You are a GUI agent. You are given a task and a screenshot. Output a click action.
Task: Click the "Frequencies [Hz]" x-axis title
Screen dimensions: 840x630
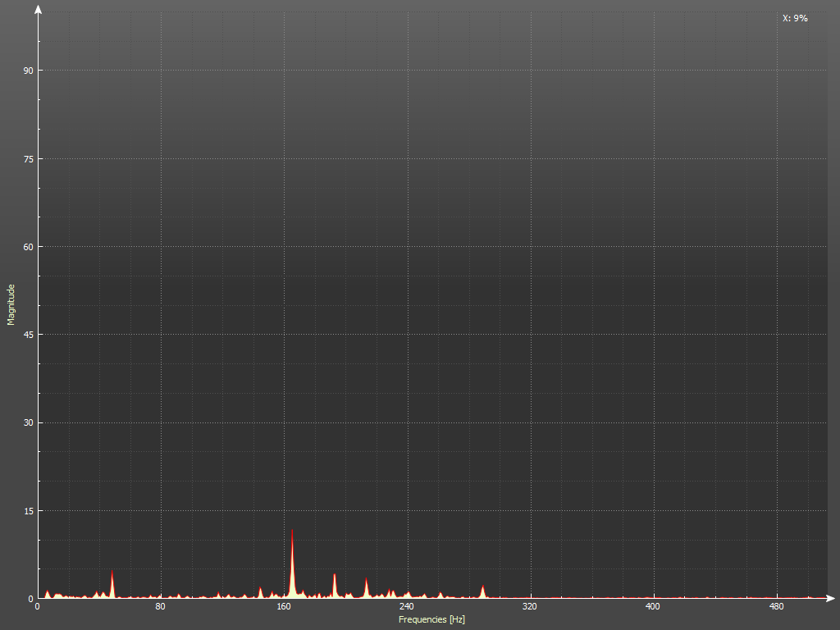tap(431, 619)
